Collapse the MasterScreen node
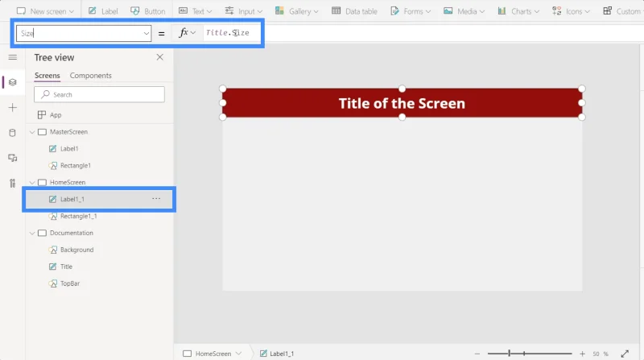Screen dimensions: 644x360 pyautogui.click(x=32, y=132)
